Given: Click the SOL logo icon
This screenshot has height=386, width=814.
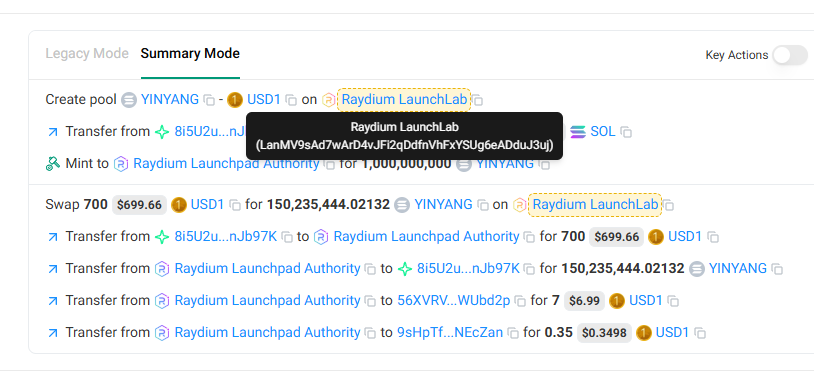Looking at the screenshot, I should 578,132.
